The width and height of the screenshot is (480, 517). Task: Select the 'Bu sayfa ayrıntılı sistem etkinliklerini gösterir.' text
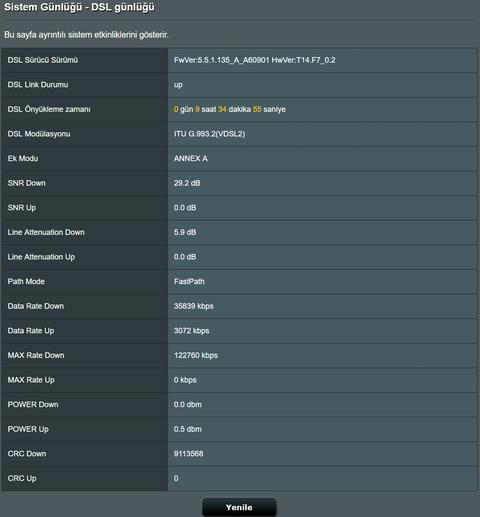(x=86, y=35)
